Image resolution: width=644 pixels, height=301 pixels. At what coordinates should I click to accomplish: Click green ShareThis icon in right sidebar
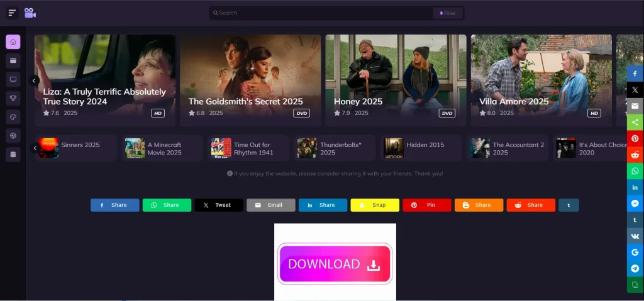coord(635,122)
